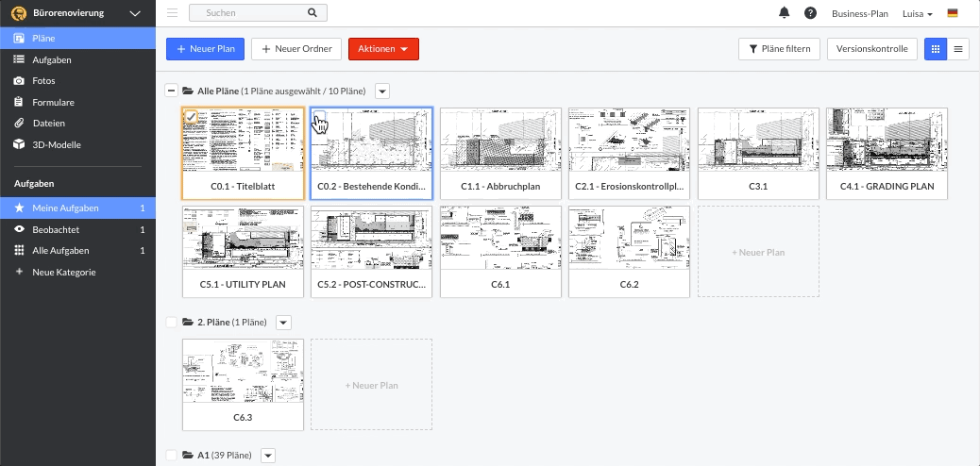Toggle the Alle Pläne folder select-all checkbox
Image resolution: width=980 pixels, height=466 pixels.
pos(171,92)
